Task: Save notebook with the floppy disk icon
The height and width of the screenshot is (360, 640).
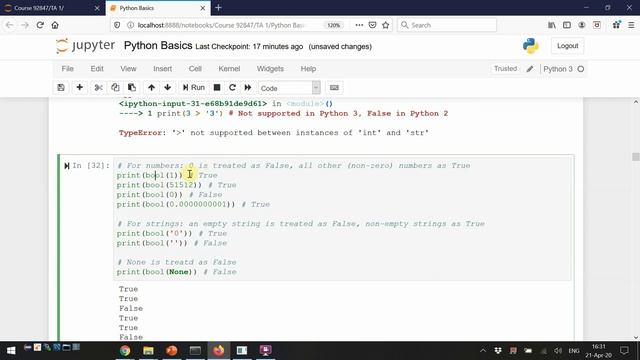Action: click(61, 88)
